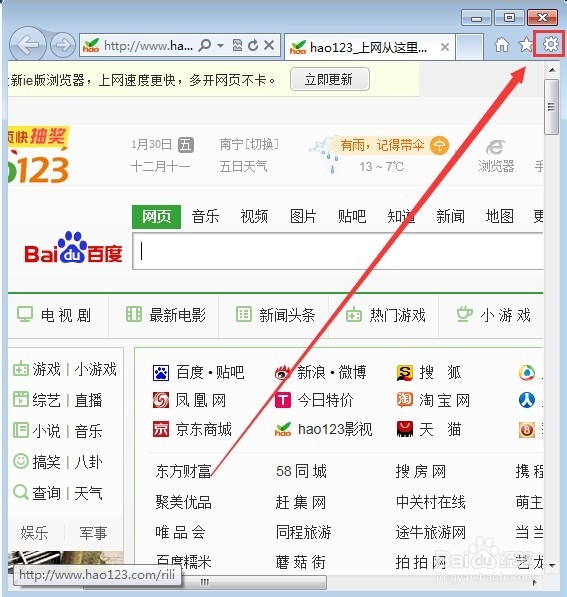Select the 图片 search tab
The height and width of the screenshot is (597, 567).
point(303,217)
